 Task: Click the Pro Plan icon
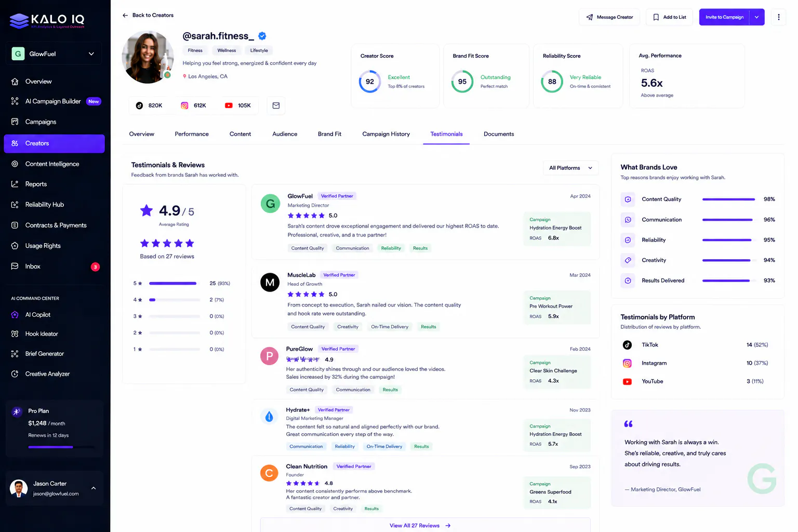17,411
